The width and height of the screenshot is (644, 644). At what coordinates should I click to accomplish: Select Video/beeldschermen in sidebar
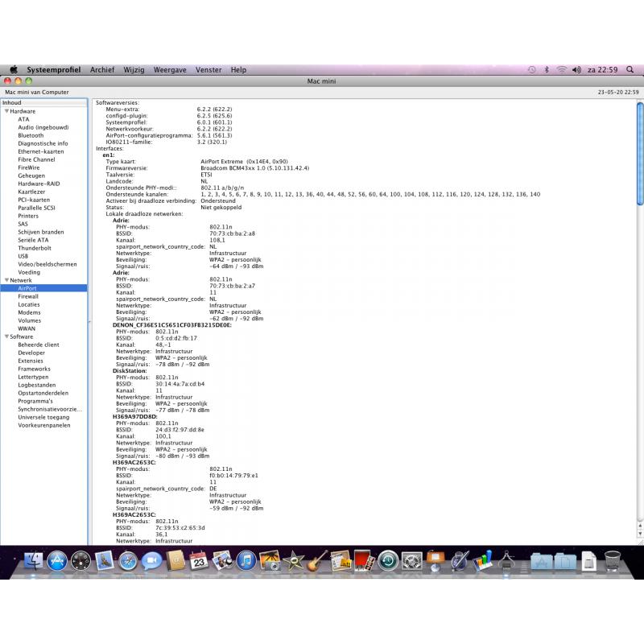(x=47, y=264)
